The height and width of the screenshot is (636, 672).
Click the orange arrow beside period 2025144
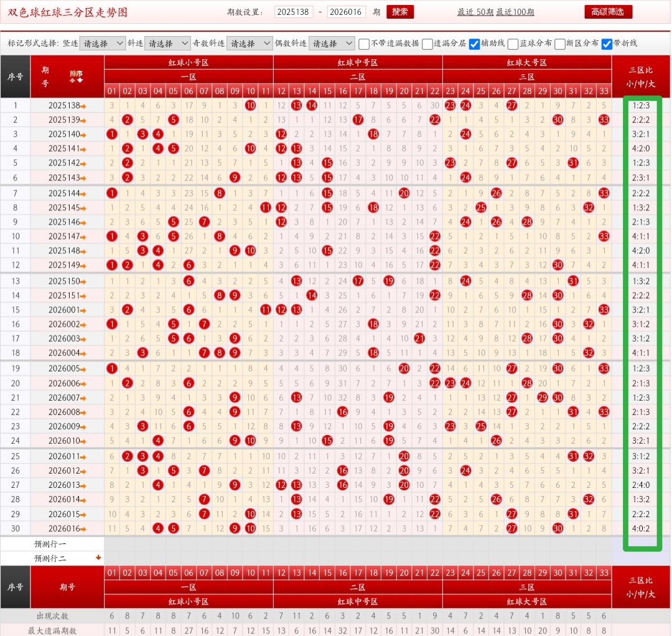pos(83,194)
